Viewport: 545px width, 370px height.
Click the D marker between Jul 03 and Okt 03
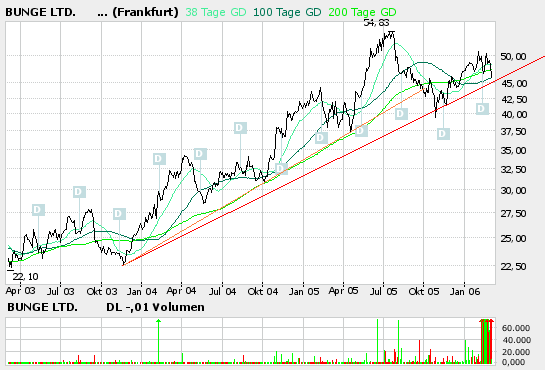click(79, 192)
